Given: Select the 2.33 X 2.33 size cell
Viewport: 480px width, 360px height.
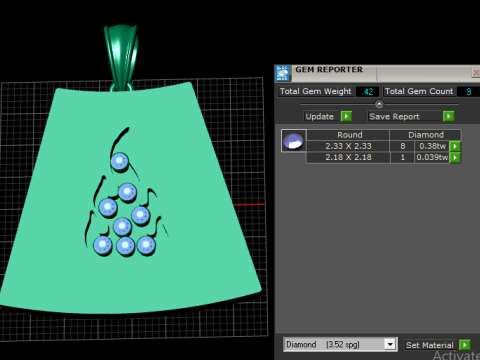Looking at the screenshot, I should 348,146.
